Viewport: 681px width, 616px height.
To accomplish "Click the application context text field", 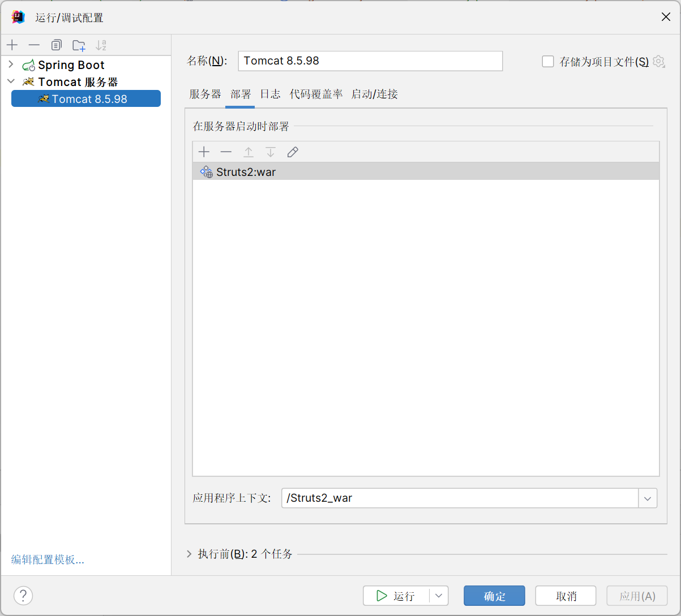I will [x=460, y=498].
